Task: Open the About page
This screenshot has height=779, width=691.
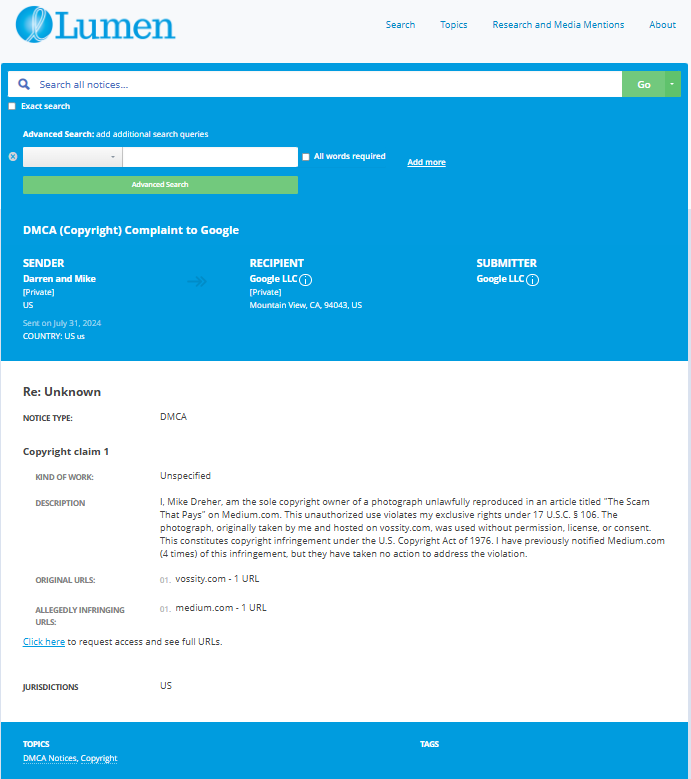Action: [662, 25]
